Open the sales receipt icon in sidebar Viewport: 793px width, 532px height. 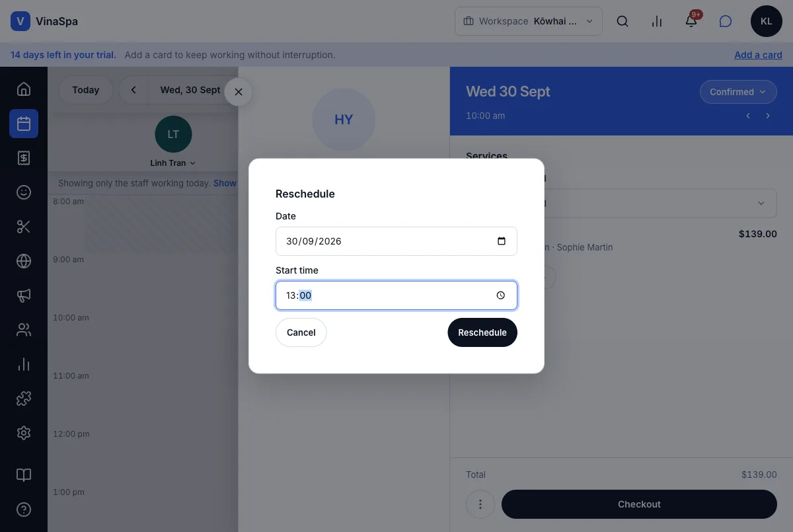(24, 158)
